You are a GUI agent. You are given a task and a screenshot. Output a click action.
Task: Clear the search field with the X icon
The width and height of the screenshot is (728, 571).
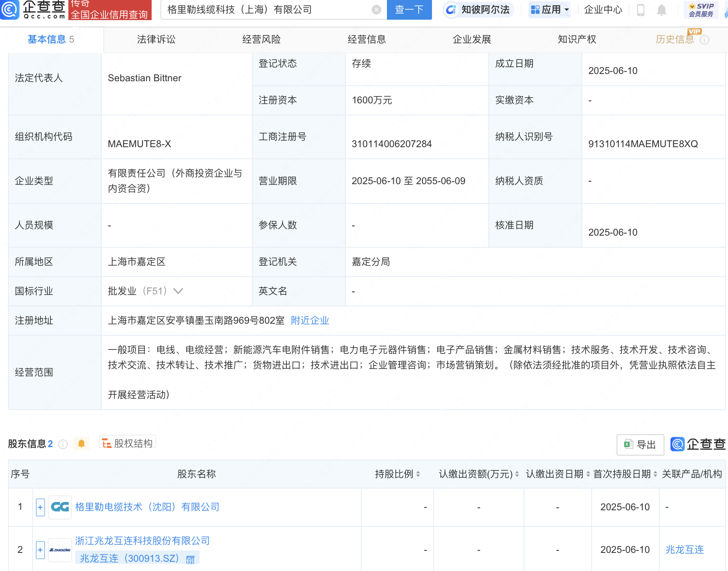(x=376, y=10)
